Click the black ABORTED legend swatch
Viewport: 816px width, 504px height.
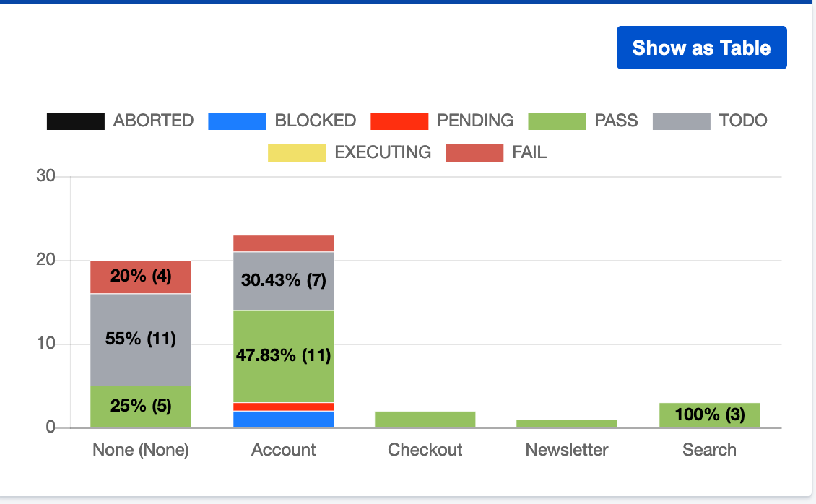(x=74, y=121)
